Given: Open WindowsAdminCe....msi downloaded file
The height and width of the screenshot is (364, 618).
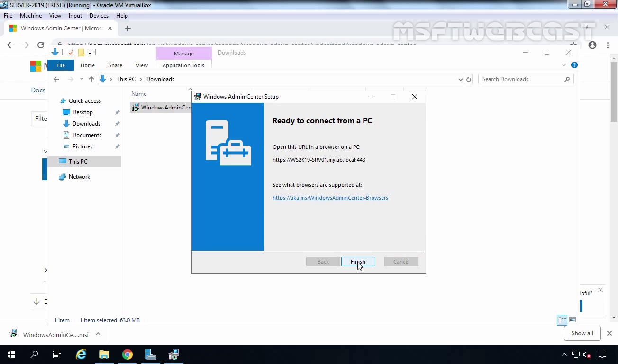Looking at the screenshot, I should [x=50, y=334].
